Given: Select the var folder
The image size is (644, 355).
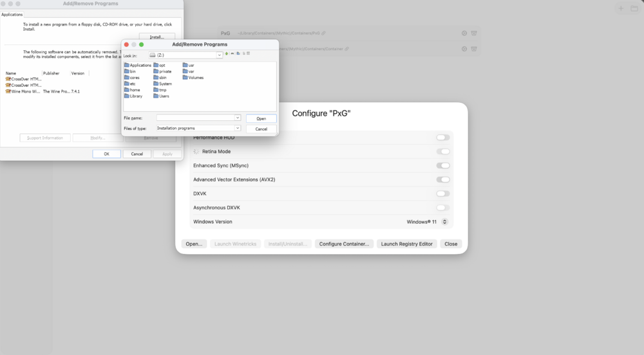Looking at the screenshot, I should (189, 71).
